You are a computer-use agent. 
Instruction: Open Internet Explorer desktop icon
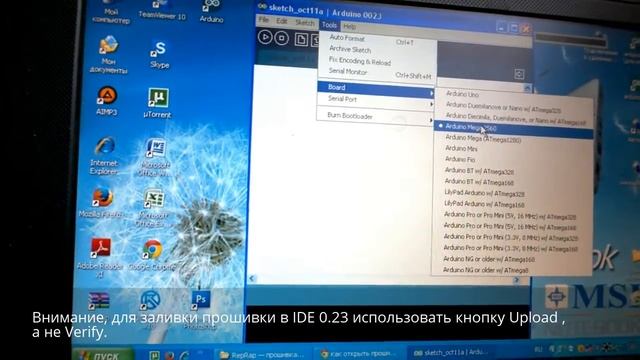coord(104,156)
